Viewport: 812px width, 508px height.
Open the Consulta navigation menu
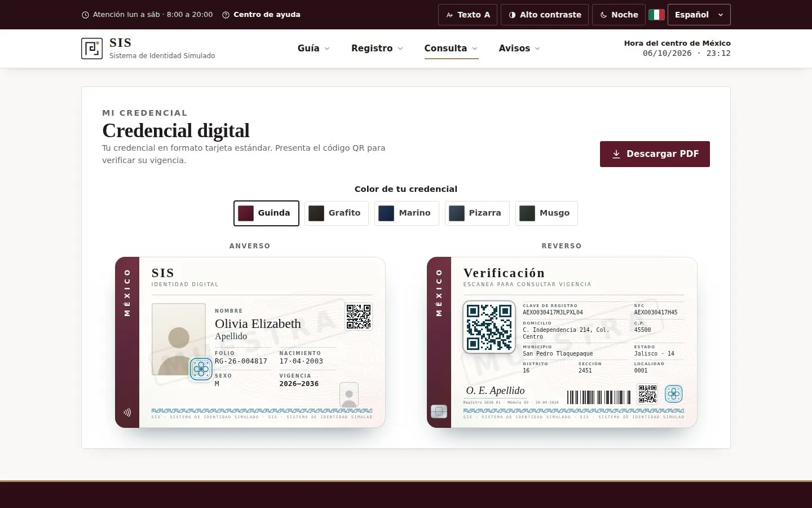click(x=451, y=49)
